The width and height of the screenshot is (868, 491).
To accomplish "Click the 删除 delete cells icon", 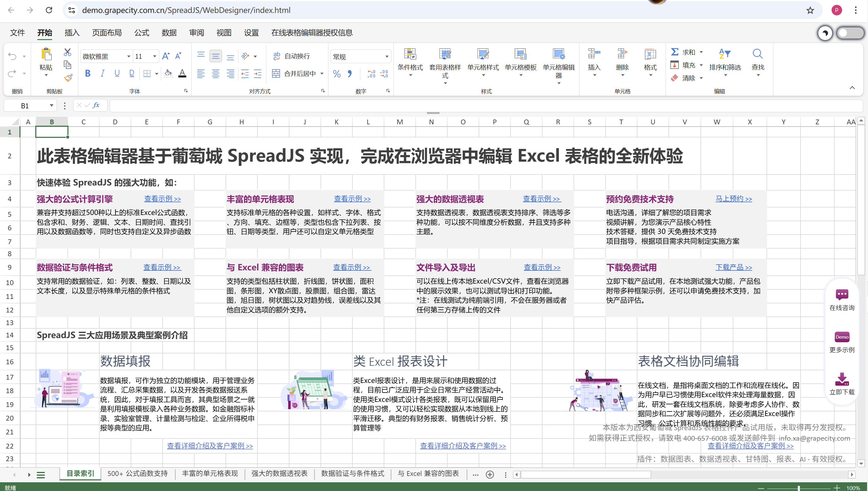I will point(622,54).
